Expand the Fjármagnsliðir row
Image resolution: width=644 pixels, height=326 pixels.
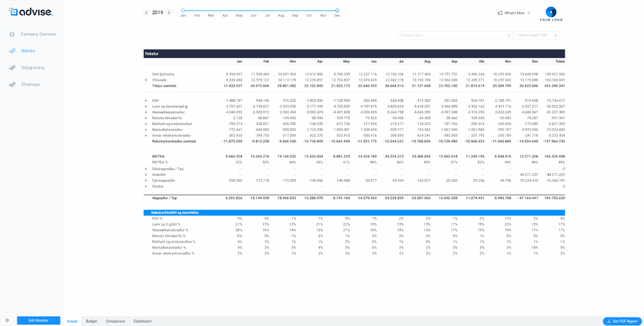pos(146,180)
